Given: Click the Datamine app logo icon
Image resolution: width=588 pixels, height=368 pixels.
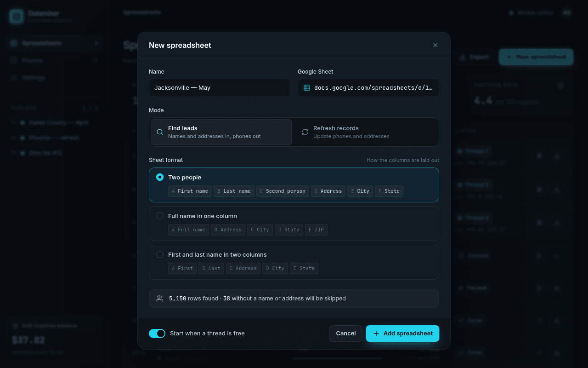Looking at the screenshot, I should click(17, 17).
